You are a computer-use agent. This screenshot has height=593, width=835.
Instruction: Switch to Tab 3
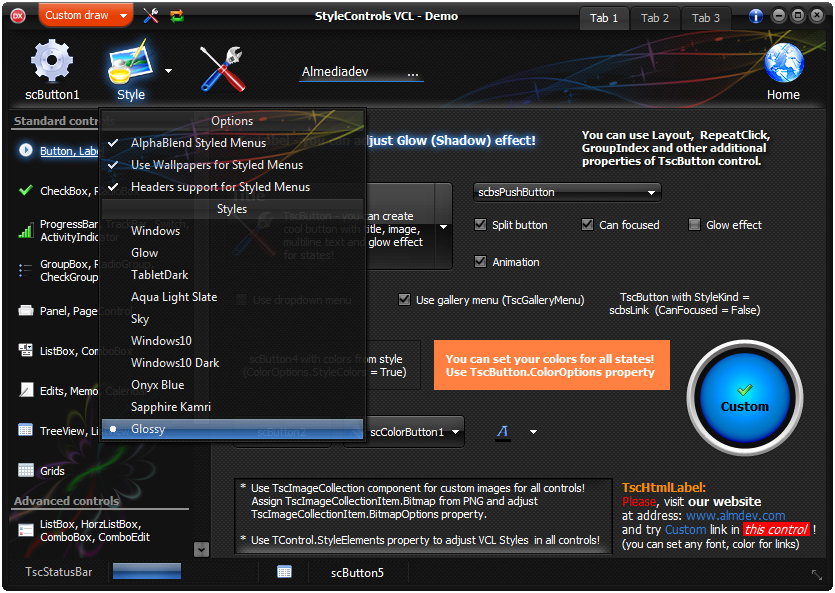706,18
